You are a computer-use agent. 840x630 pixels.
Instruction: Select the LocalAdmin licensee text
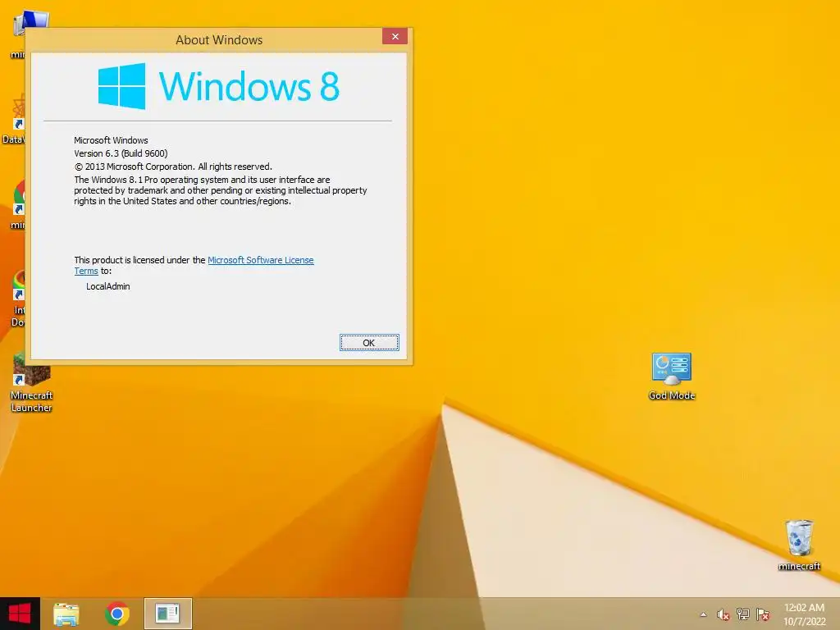pyautogui.click(x=107, y=286)
